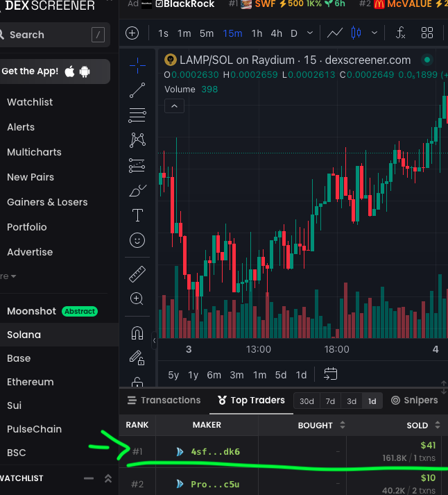448x495 pixels.
Task: Open the indicators fx menu
Action: point(400,33)
